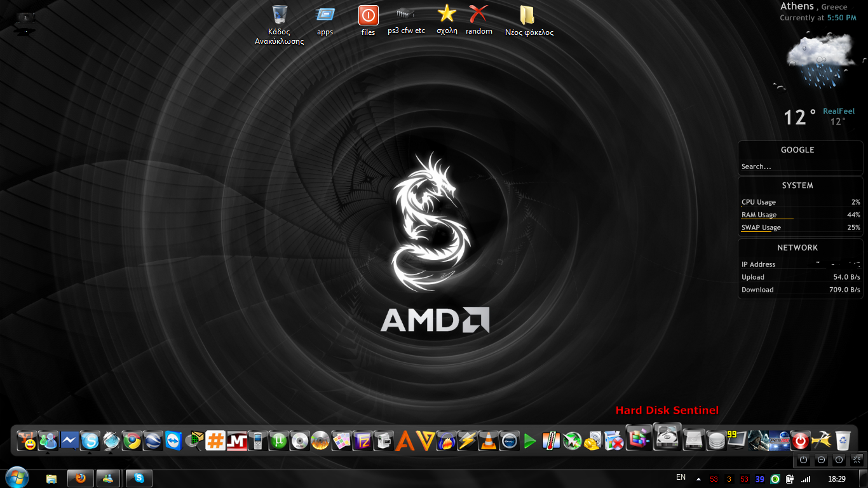Switch to Skype taskbar window
This screenshot has width=868, height=488.
[139, 478]
